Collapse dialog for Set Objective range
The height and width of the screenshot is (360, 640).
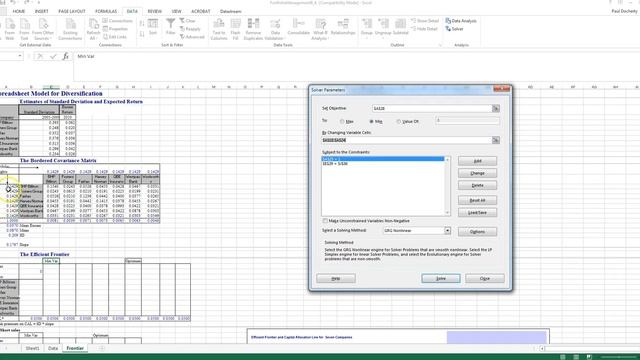[x=496, y=109]
